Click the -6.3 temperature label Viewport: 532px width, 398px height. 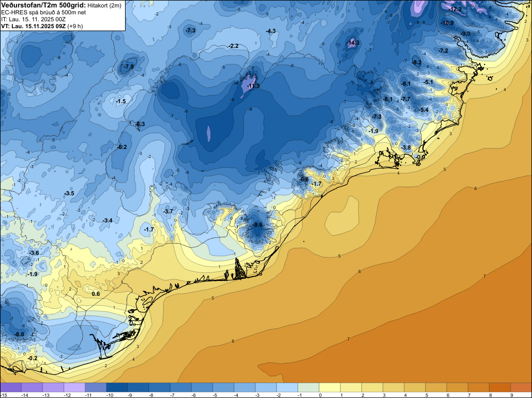(x=140, y=124)
